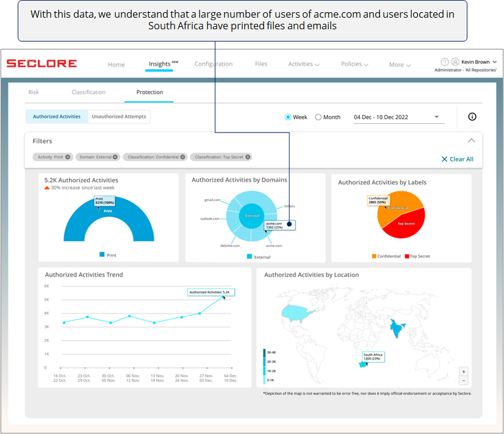Zoom out on the map with minus
Screen dimensions: 504x434
click(x=464, y=380)
